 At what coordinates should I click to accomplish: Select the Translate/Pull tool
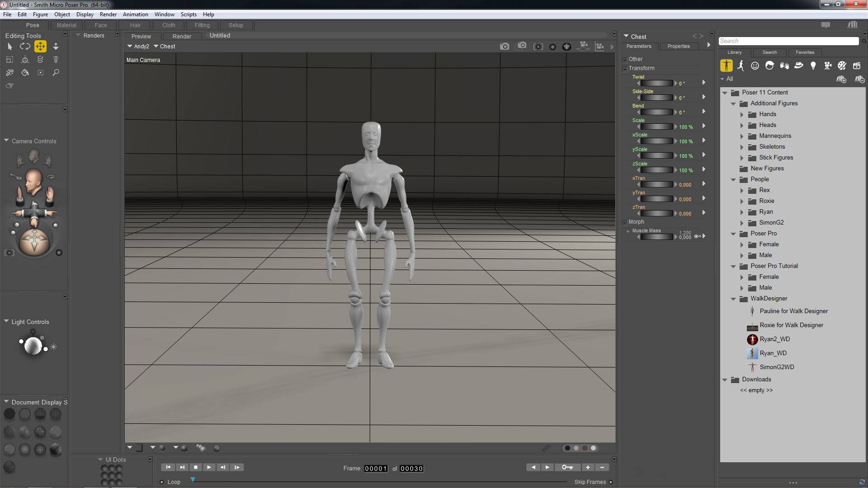(40, 46)
